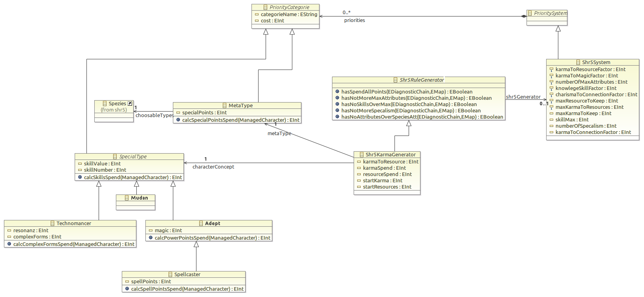Select the magic : EInt attribute
The width and height of the screenshot is (644, 297).
[168, 231]
